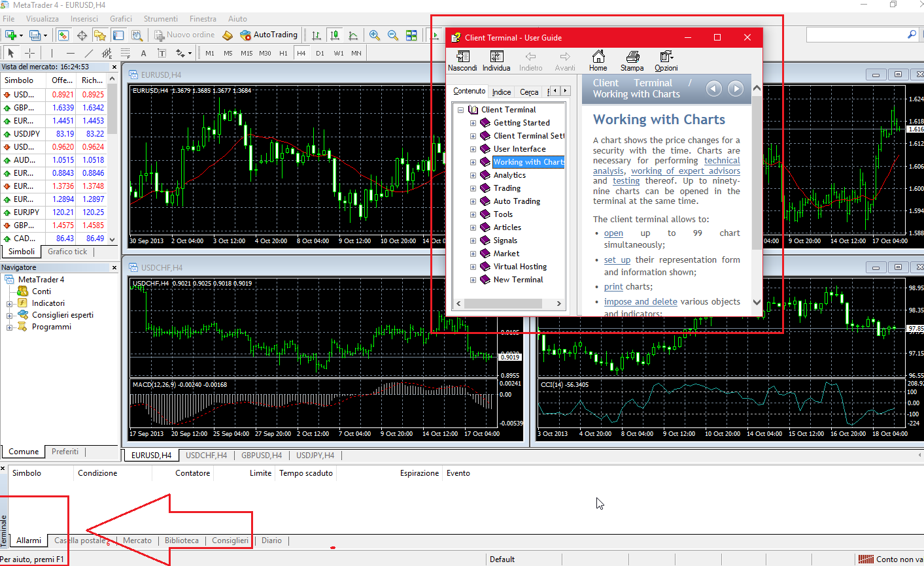The height and width of the screenshot is (566, 924).
Task: Expand Programmi in Navigator tree
Action: [10, 327]
